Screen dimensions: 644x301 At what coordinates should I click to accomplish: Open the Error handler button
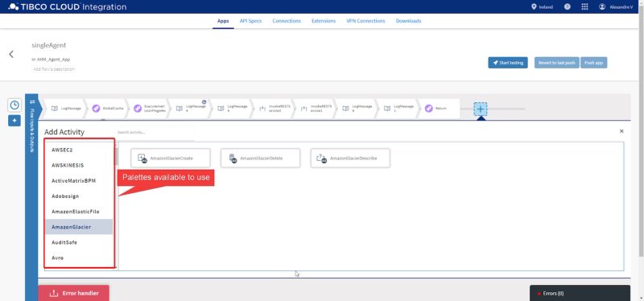(74, 293)
